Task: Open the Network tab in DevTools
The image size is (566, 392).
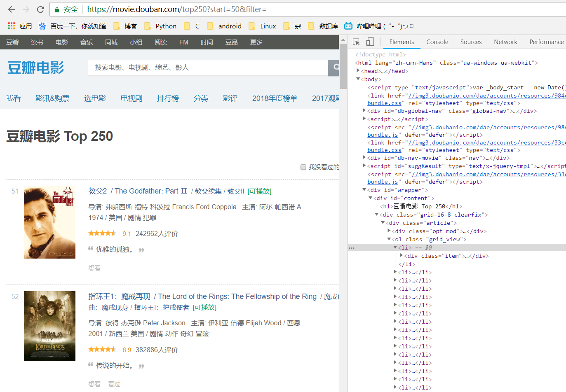Action: (505, 42)
